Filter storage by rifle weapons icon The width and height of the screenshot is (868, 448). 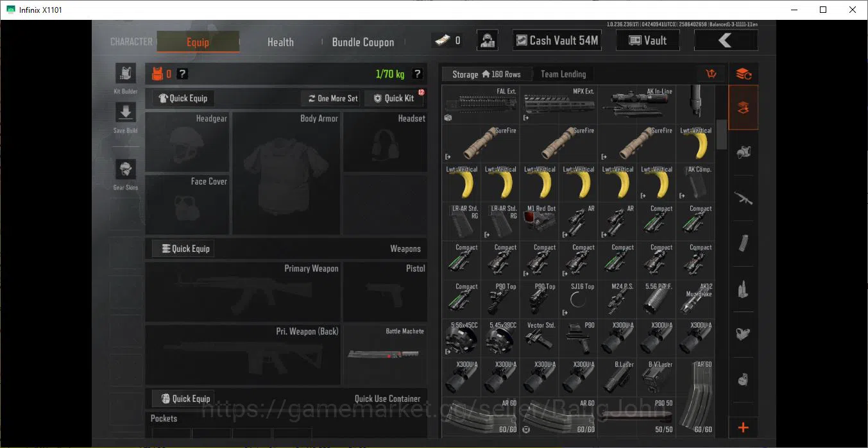coord(744,198)
